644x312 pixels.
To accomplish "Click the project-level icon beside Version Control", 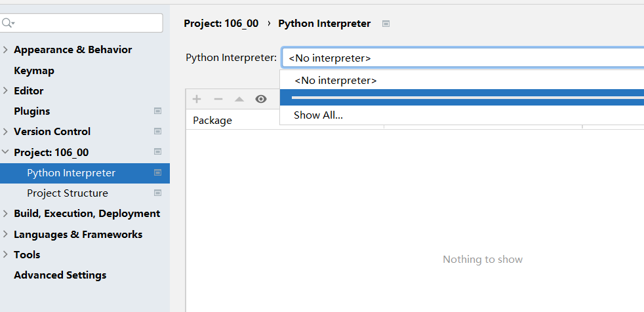I will click(157, 131).
